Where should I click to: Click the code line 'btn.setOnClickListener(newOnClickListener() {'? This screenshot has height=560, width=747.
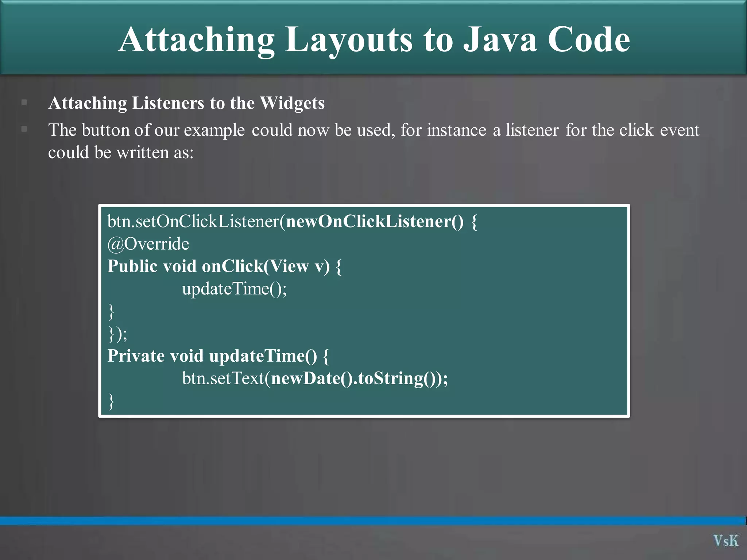pos(292,222)
